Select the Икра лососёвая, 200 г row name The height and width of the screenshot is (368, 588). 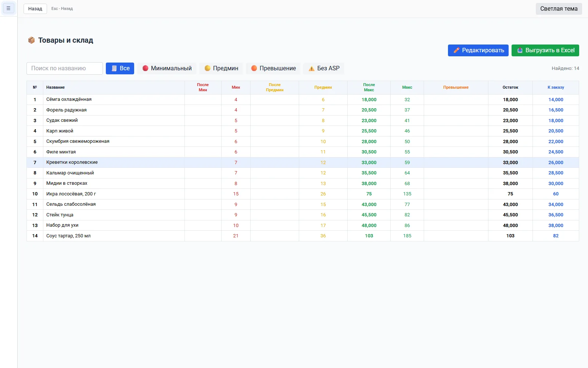click(x=71, y=194)
